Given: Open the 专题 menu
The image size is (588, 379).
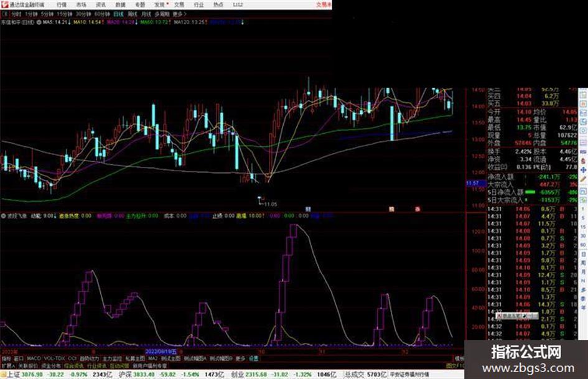Looking at the screenshot, I should pyautogui.click(x=140, y=4).
